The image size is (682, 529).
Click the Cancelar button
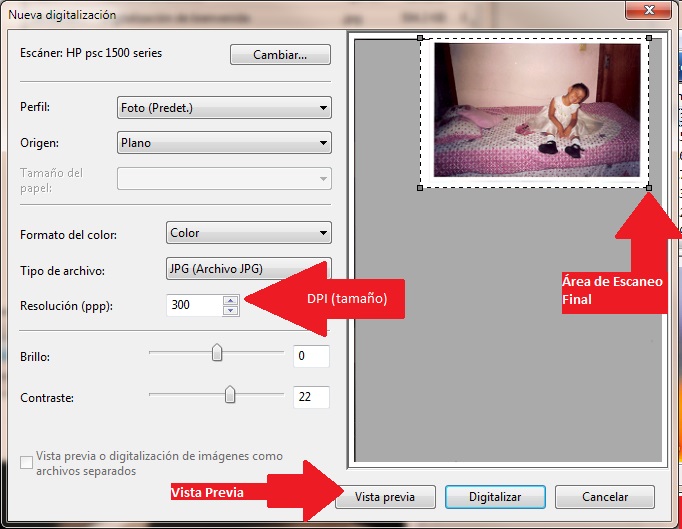pos(605,497)
